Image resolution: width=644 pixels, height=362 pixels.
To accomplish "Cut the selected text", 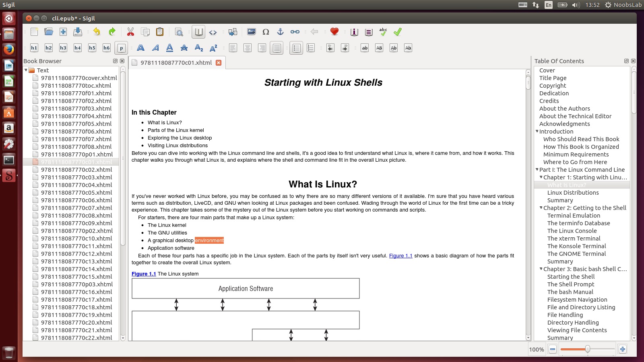I will point(130,32).
